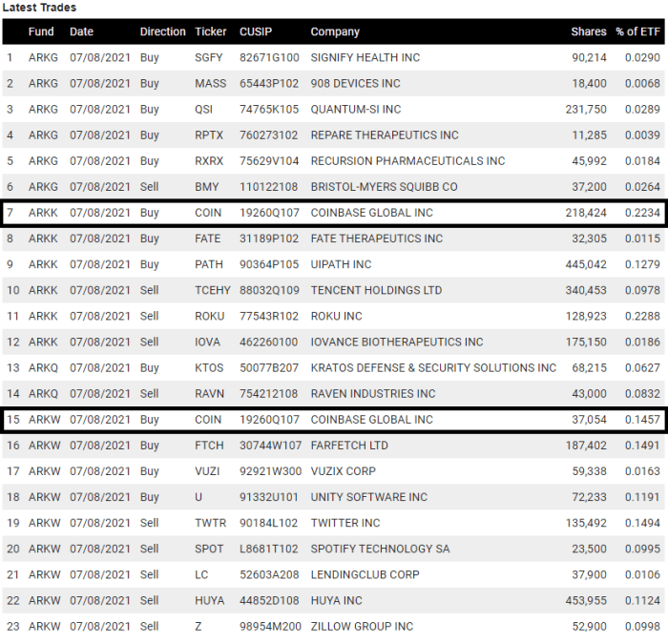Select the SGFY ticker cell

[x=209, y=57]
